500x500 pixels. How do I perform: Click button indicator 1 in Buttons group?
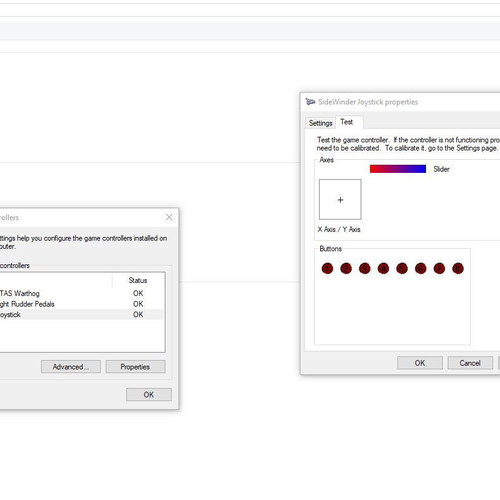pyautogui.click(x=327, y=268)
